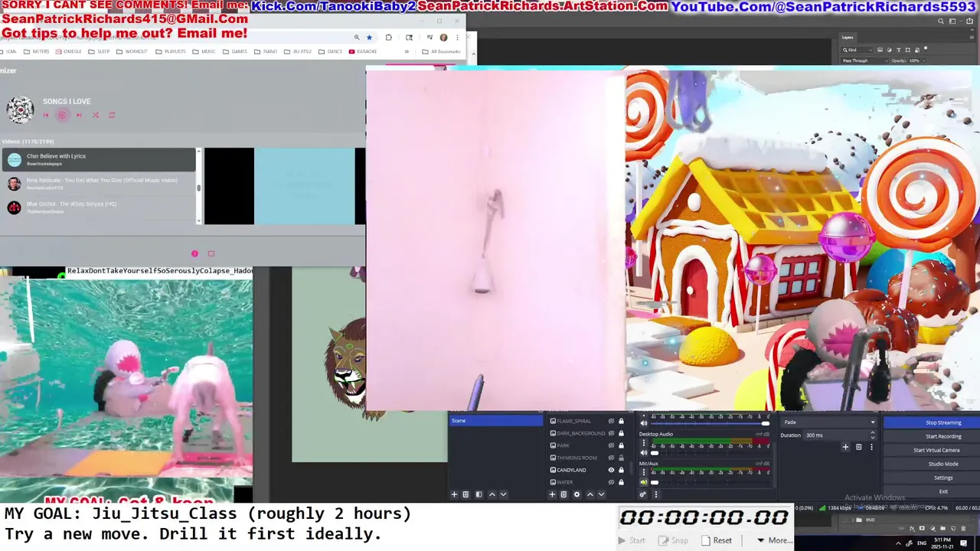
Task: Toggle visibility of WATER source
Action: tap(611, 482)
